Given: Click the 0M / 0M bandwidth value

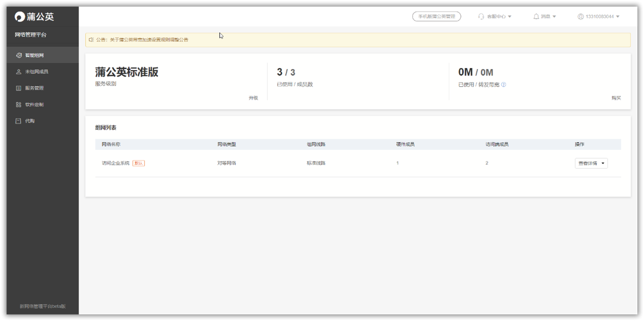Looking at the screenshot, I should pos(476,72).
